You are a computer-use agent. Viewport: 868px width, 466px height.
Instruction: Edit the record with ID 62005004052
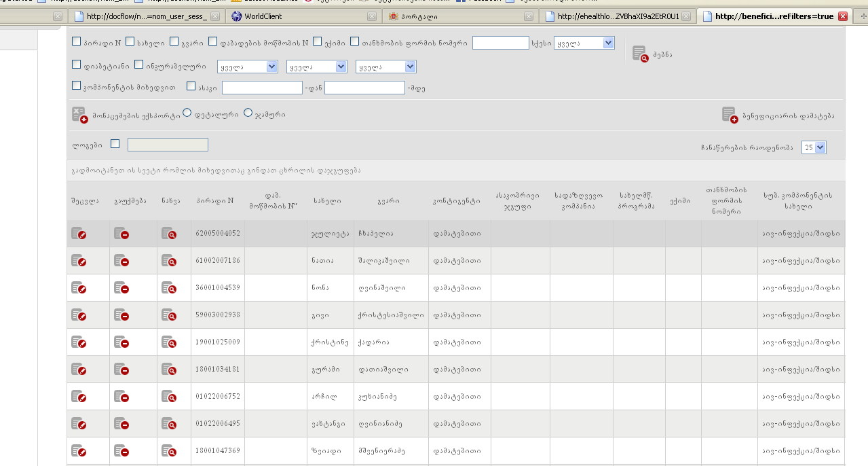coord(79,234)
